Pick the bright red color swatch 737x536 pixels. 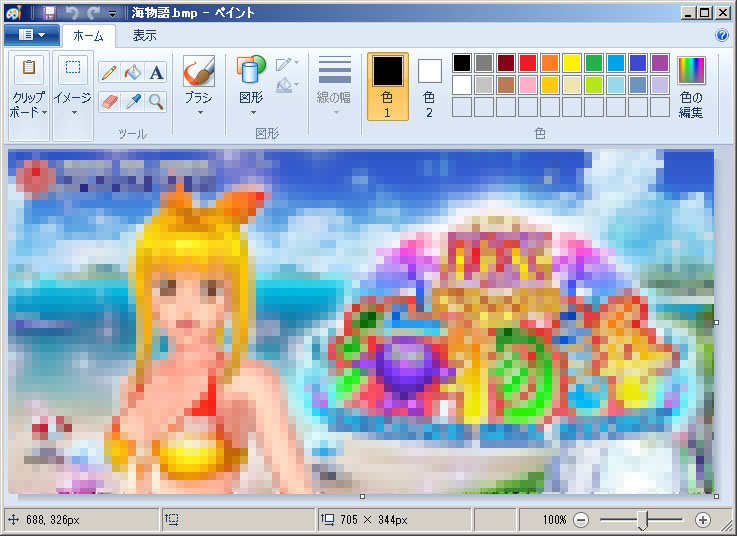[x=528, y=63]
